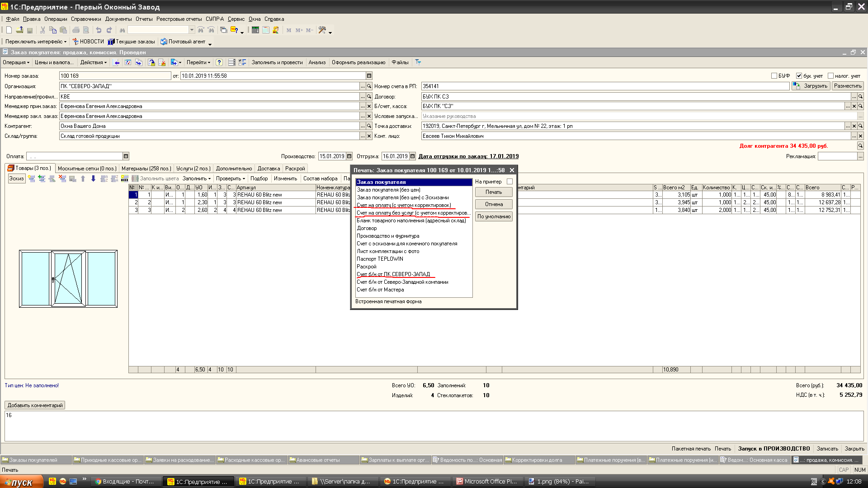Open the Справочники menu
Screen dimensions: 868x488
click(x=86, y=19)
